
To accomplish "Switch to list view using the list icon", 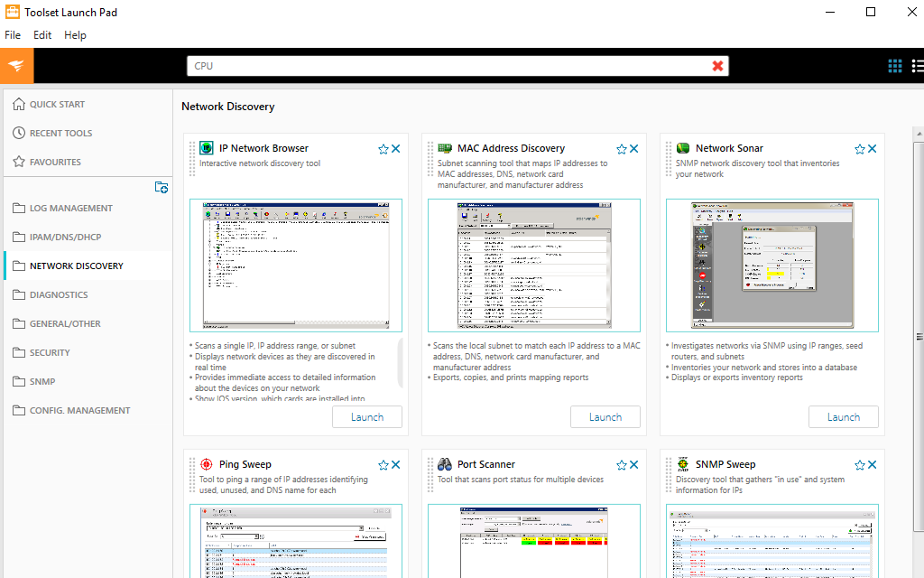I will pos(917,65).
